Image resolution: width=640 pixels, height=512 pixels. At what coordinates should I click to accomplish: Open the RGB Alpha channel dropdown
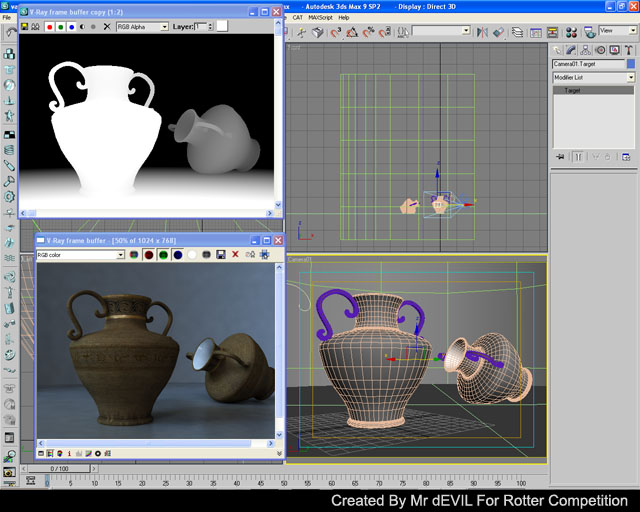(x=143, y=26)
